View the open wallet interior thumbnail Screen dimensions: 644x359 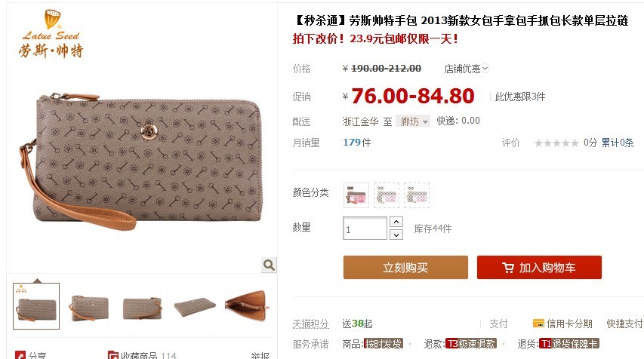[x=247, y=306]
